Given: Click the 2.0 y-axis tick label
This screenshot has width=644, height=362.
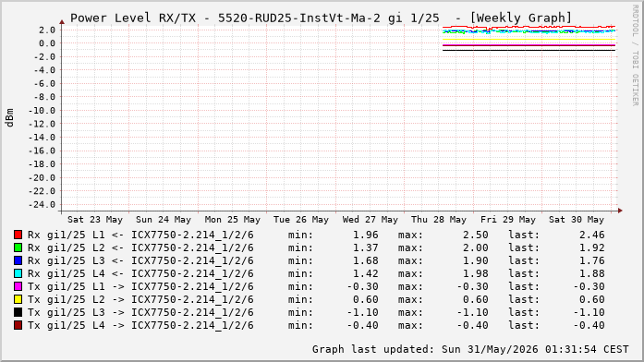Looking at the screenshot, I should click(x=47, y=30).
